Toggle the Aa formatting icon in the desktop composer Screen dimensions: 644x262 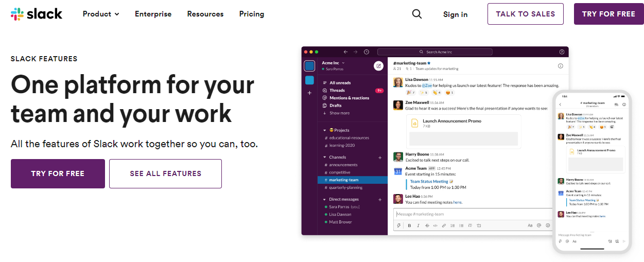tap(530, 225)
